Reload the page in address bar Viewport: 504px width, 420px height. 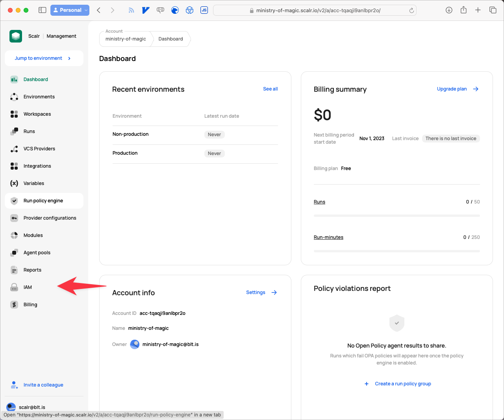[411, 11]
